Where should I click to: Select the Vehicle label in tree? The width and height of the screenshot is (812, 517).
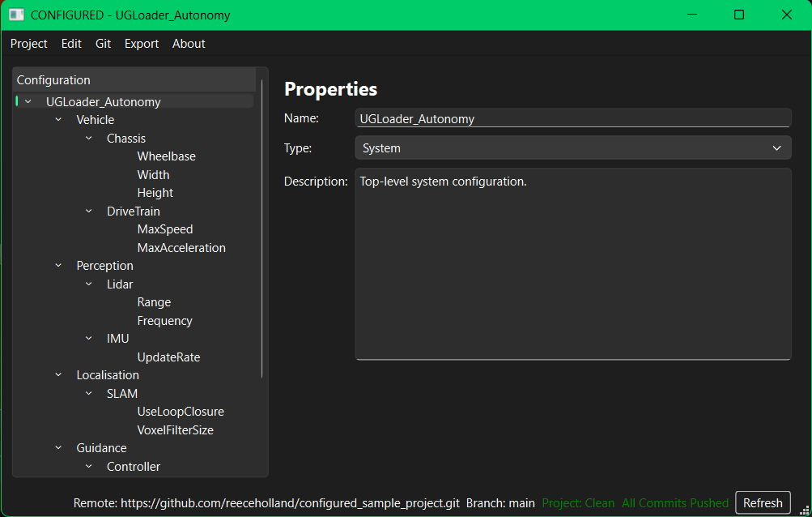click(x=96, y=120)
